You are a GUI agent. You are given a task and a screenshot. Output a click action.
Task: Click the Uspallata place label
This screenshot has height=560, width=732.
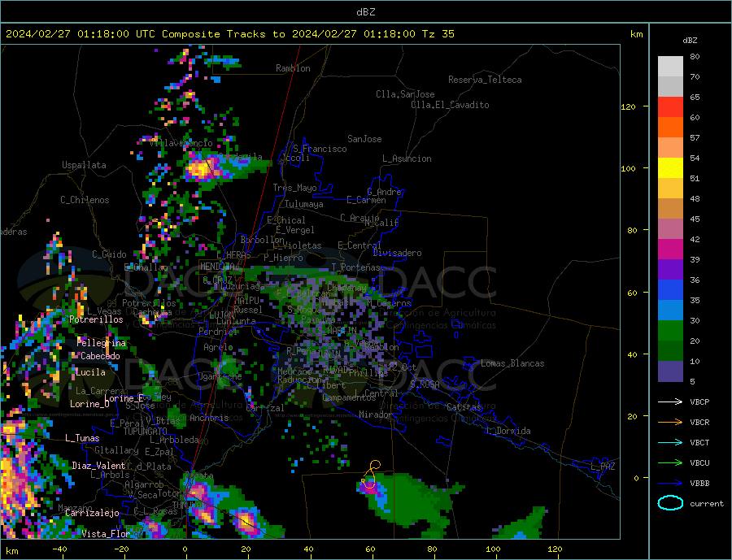point(84,165)
